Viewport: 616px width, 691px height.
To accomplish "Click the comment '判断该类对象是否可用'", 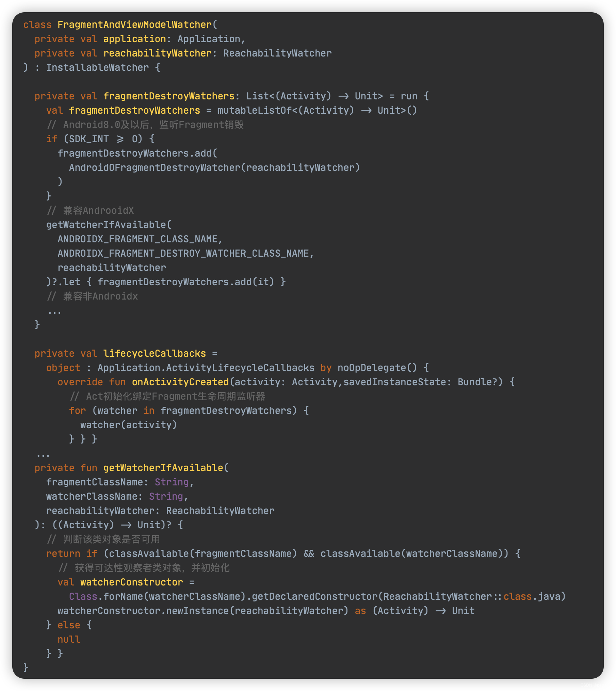I will click(112, 540).
